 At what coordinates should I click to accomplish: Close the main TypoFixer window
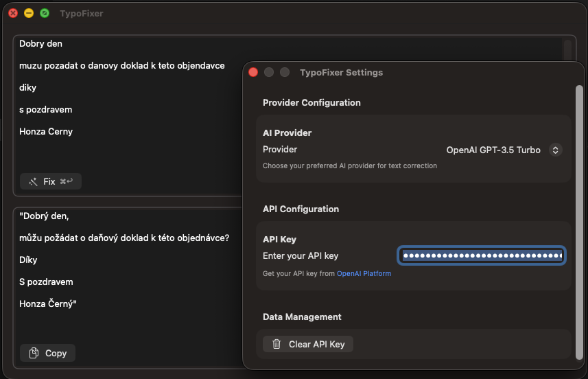click(x=12, y=13)
